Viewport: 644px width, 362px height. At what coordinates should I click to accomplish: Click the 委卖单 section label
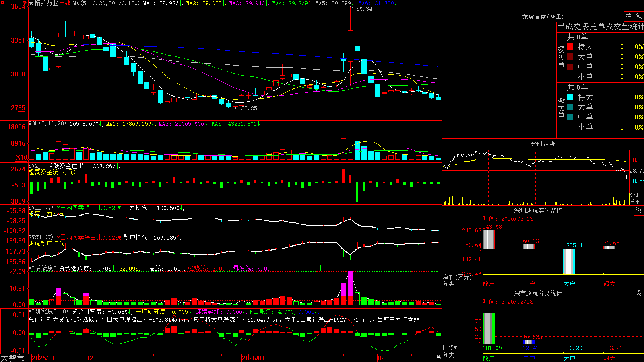561,107
